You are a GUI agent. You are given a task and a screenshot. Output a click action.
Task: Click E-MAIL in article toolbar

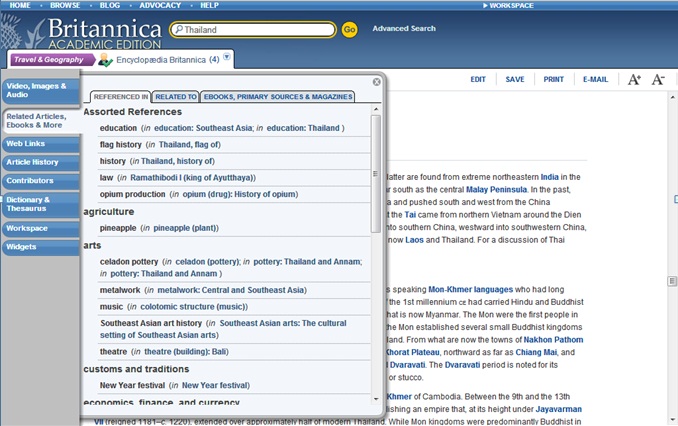tap(595, 80)
